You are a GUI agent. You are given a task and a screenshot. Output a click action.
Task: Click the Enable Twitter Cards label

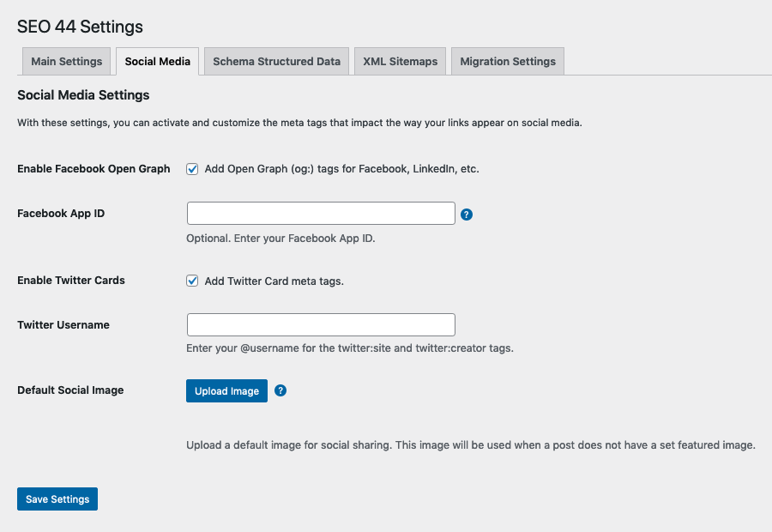pyautogui.click(x=70, y=281)
